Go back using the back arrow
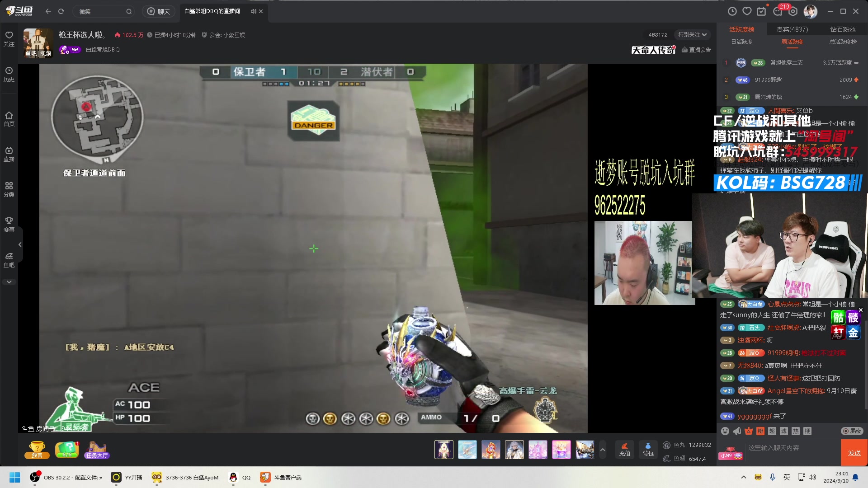The image size is (868, 488). click(x=48, y=11)
